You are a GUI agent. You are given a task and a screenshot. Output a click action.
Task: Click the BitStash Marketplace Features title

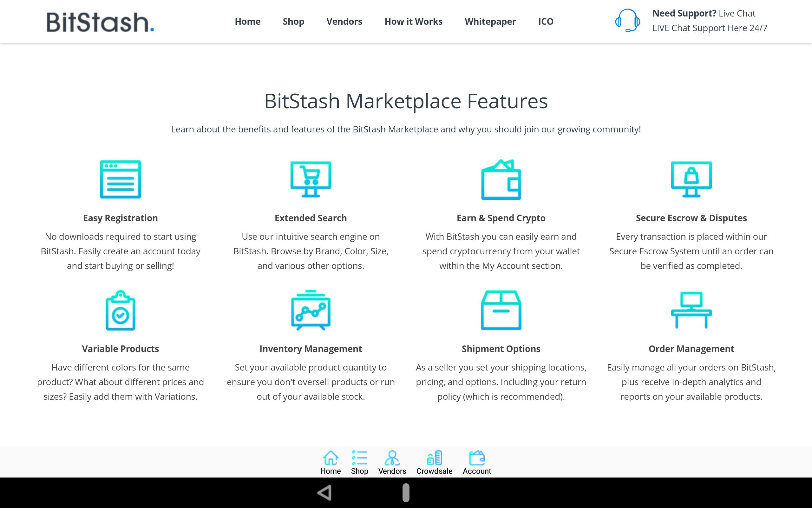pos(406,101)
